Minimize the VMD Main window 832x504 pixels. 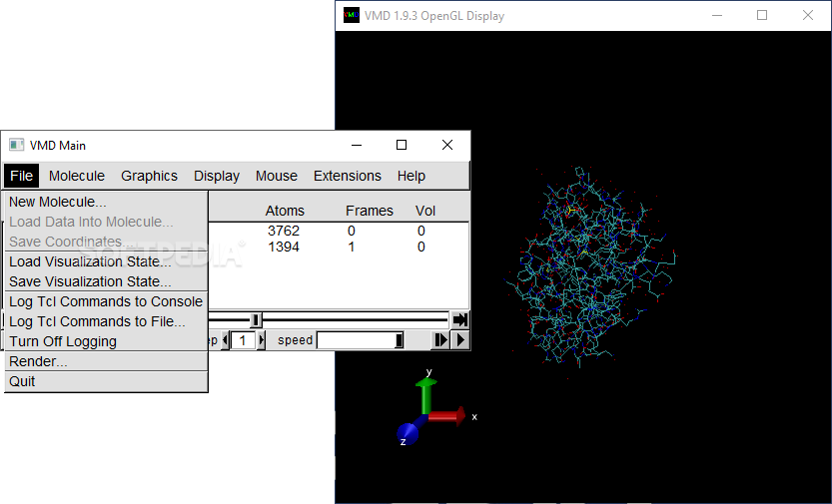point(357,145)
